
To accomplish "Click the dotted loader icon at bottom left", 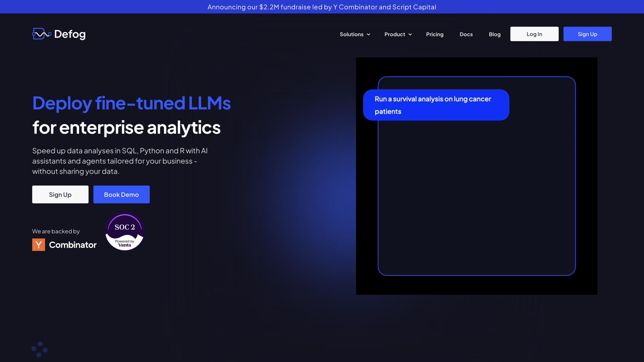I will 39,349.
